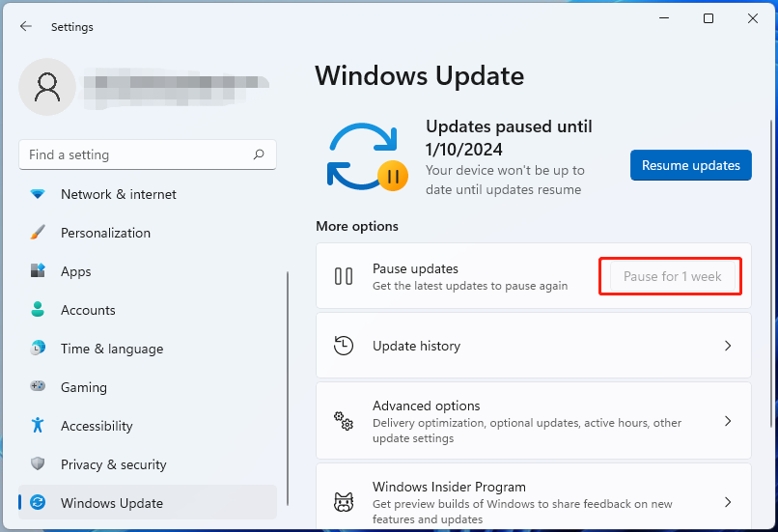Select Time & language category
778x532 pixels.
tap(148, 349)
